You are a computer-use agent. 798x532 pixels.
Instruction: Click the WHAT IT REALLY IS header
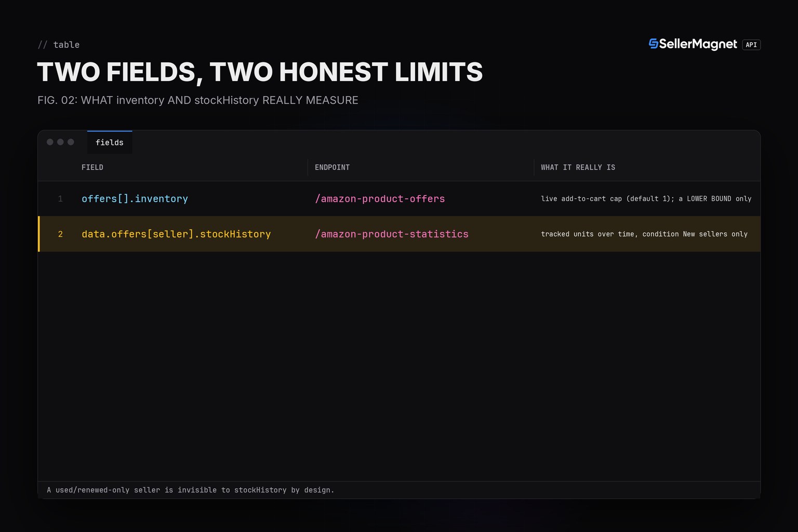[x=578, y=167]
